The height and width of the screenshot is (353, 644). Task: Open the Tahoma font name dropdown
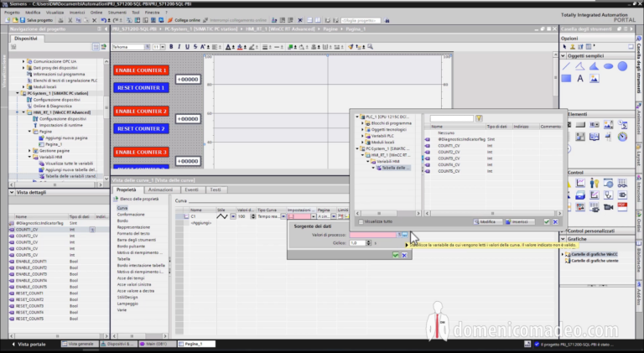(147, 47)
